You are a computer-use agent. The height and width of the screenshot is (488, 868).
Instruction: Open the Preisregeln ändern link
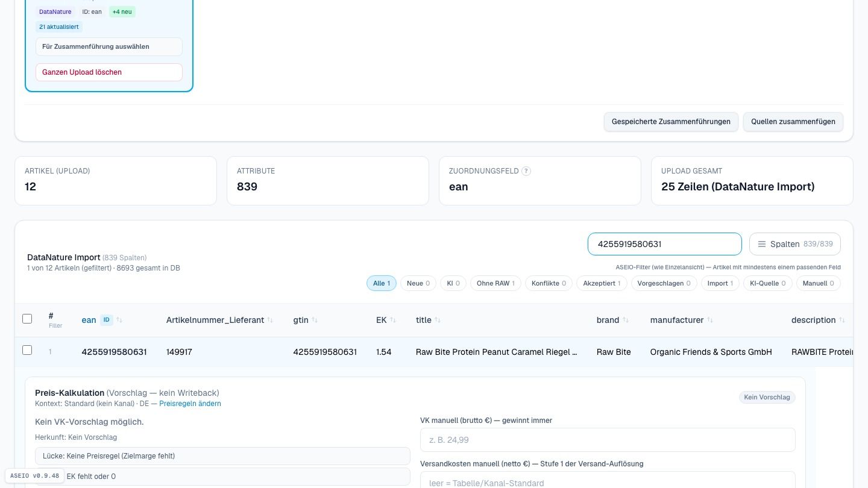click(x=190, y=404)
